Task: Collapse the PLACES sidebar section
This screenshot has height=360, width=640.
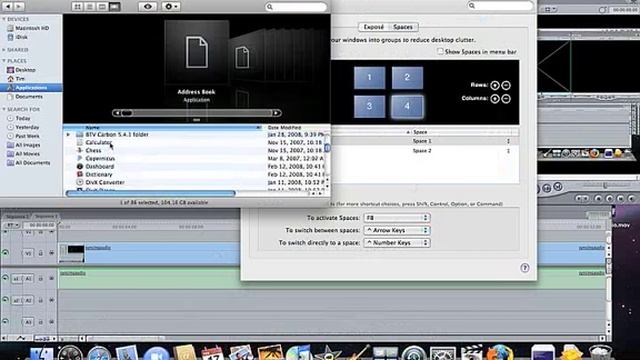Action: [4, 61]
